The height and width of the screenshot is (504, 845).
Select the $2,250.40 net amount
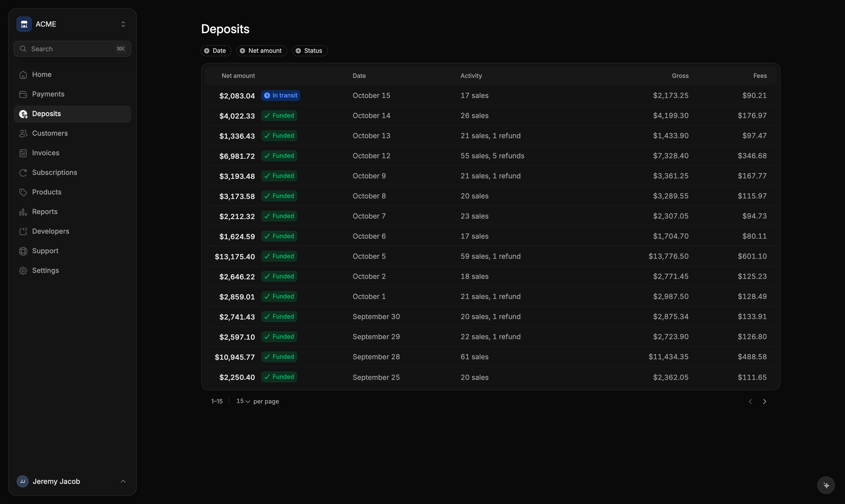point(237,377)
